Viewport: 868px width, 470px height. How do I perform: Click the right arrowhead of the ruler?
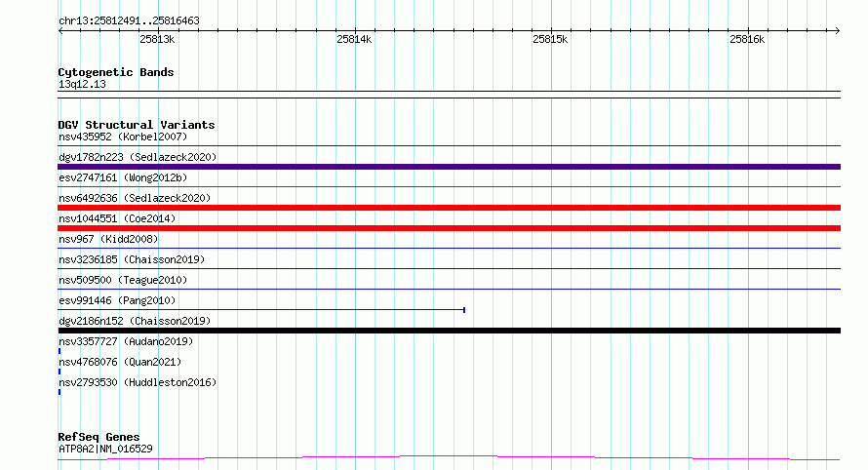click(838, 30)
